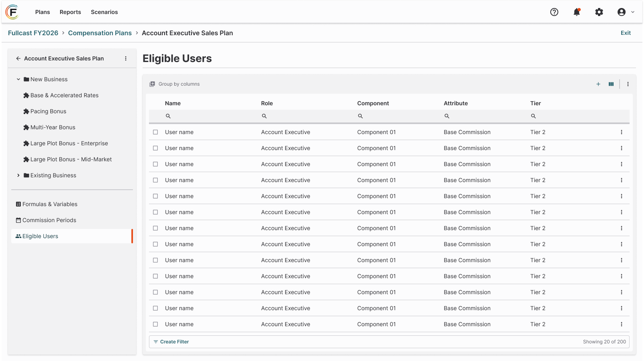644x361 pixels.
Task: Expand the account menu chevron
Action: click(x=633, y=12)
